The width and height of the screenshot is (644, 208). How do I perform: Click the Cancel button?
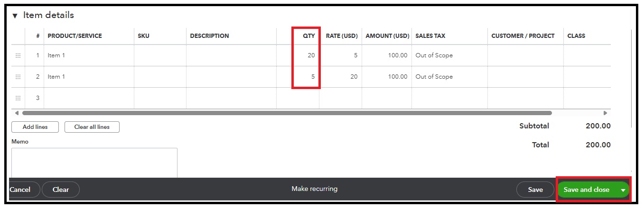click(20, 190)
